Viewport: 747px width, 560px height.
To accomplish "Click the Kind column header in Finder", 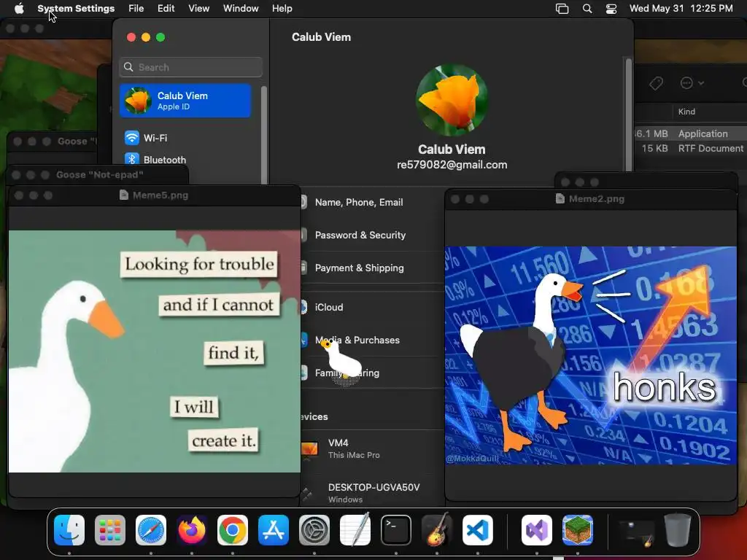I will (686, 112).
